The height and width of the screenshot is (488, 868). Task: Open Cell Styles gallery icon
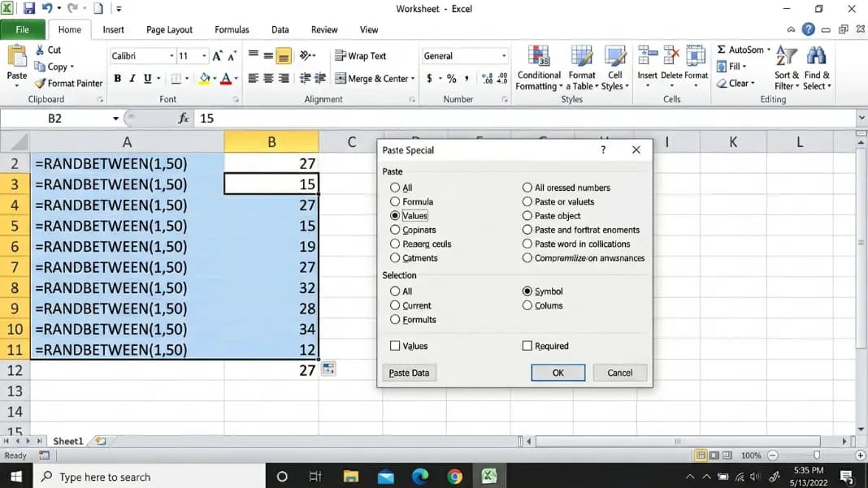(615, 57)
